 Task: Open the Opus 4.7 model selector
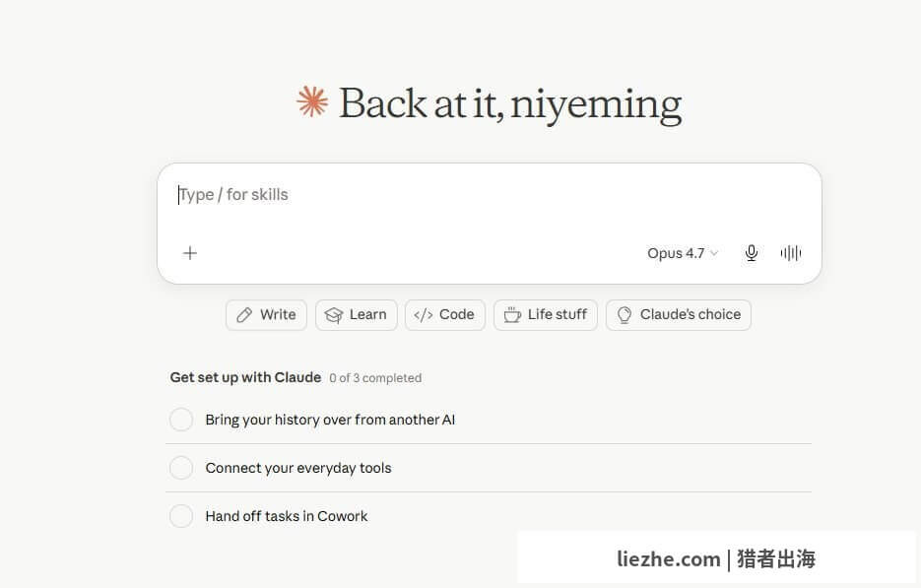pyautogui.click(x=683, y=253)
